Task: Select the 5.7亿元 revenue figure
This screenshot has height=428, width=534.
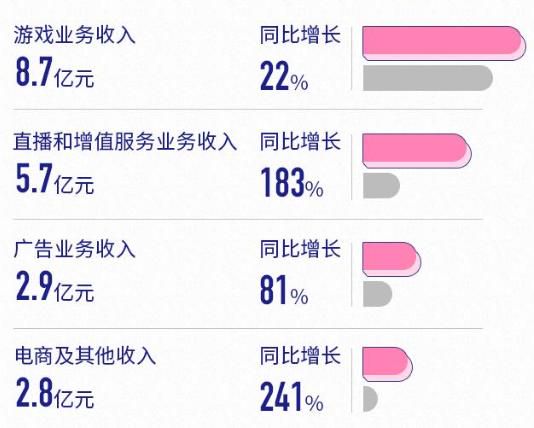Action: pyautogui.click(x=55, y=179)
